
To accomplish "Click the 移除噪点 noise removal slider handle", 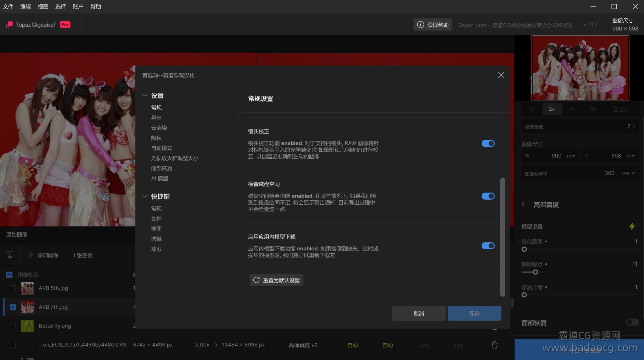I will pos(535,272).
